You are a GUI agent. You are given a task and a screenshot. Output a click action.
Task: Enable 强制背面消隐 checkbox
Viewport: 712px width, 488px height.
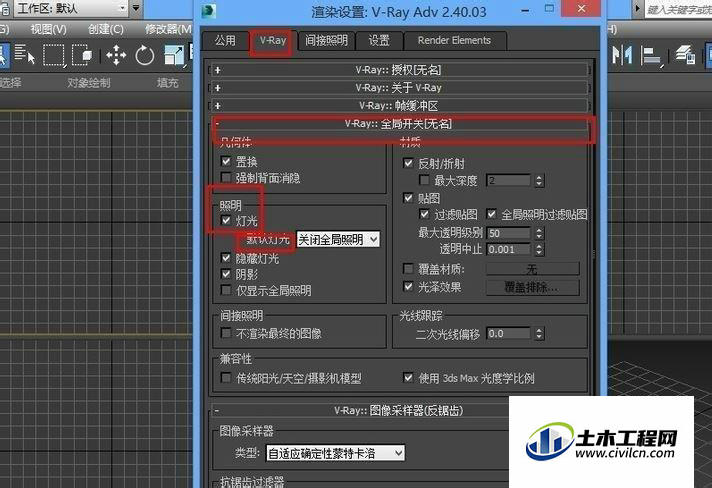tap(226, 177)
